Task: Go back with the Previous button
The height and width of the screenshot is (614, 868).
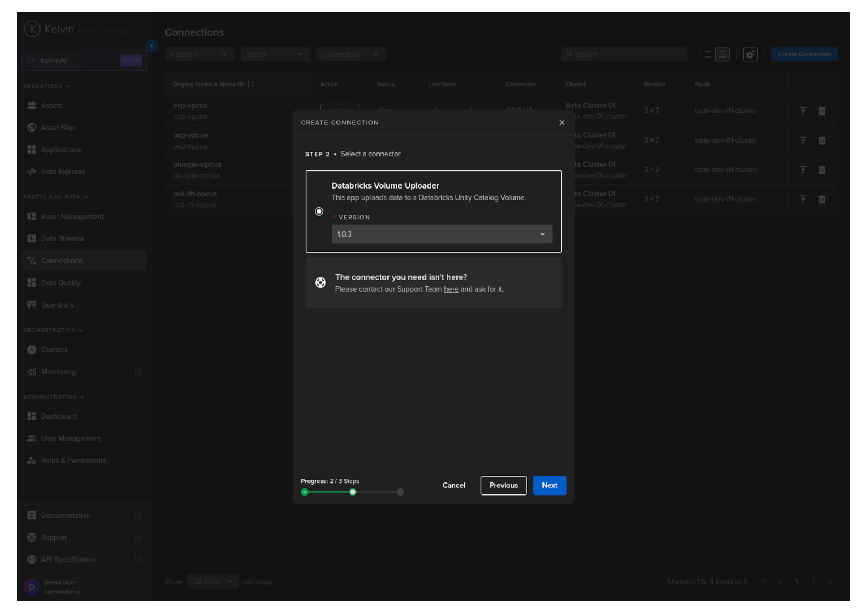Action: 503,486
